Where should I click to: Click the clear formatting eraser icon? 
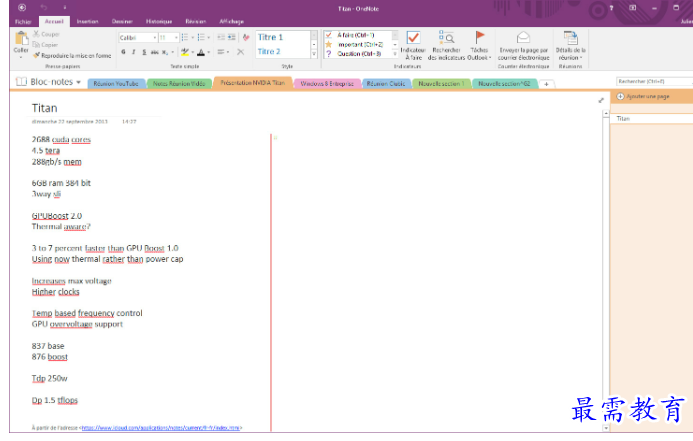(x=246, y=37)
